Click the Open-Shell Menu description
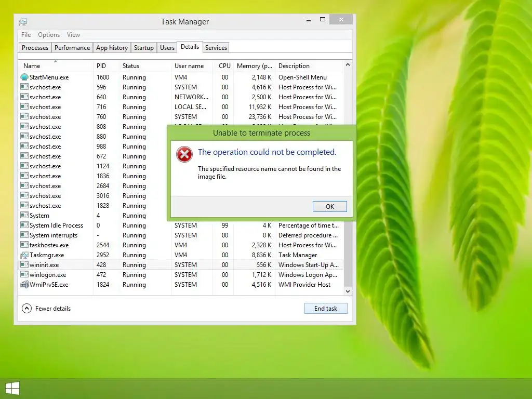 pyautogui.click(x=303, y=77)
